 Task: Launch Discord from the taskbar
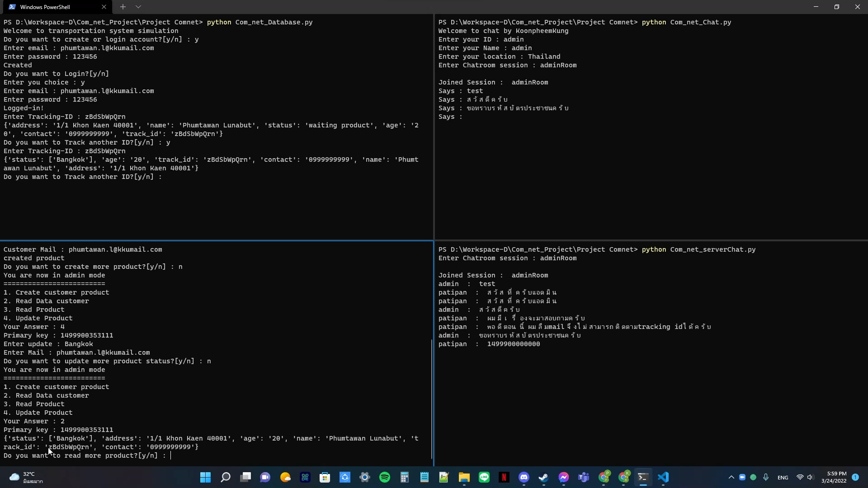524,477
